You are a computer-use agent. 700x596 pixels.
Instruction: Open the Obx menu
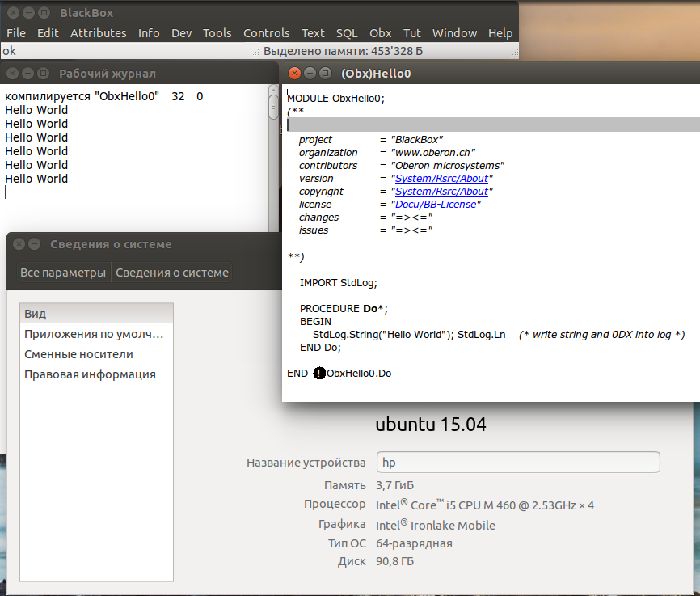(x=381, y=33)
